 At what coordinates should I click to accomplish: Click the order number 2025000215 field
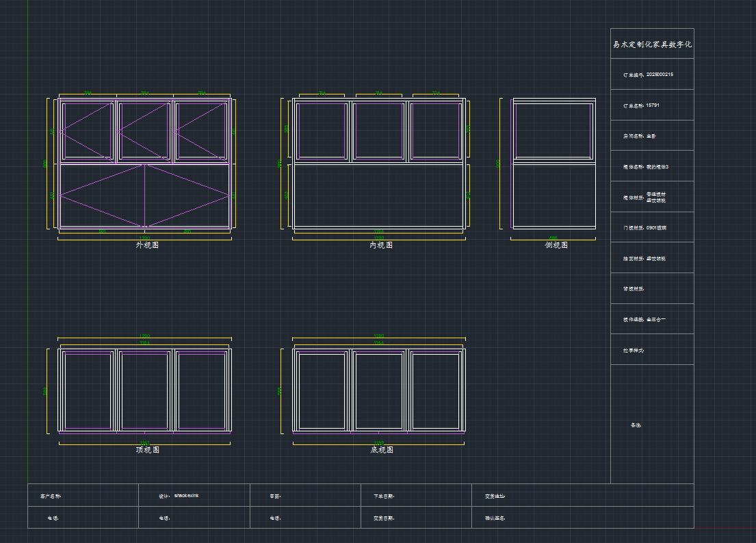coord(659,75)
